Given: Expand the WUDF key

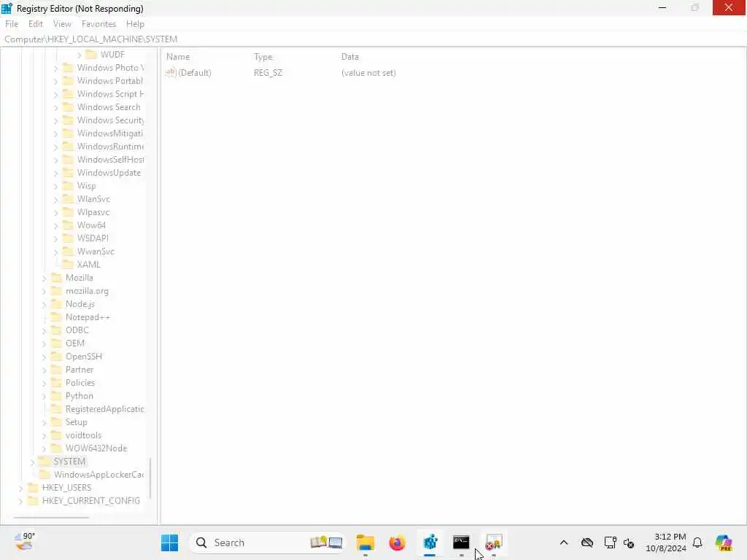Looking at the screenshot, I should (x=79, y=55).
